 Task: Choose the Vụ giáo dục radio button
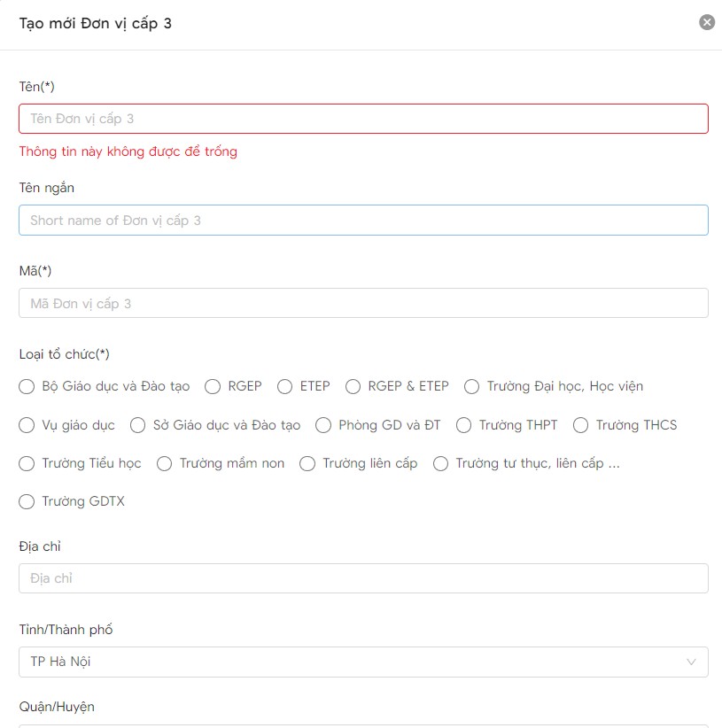point(27,425)
